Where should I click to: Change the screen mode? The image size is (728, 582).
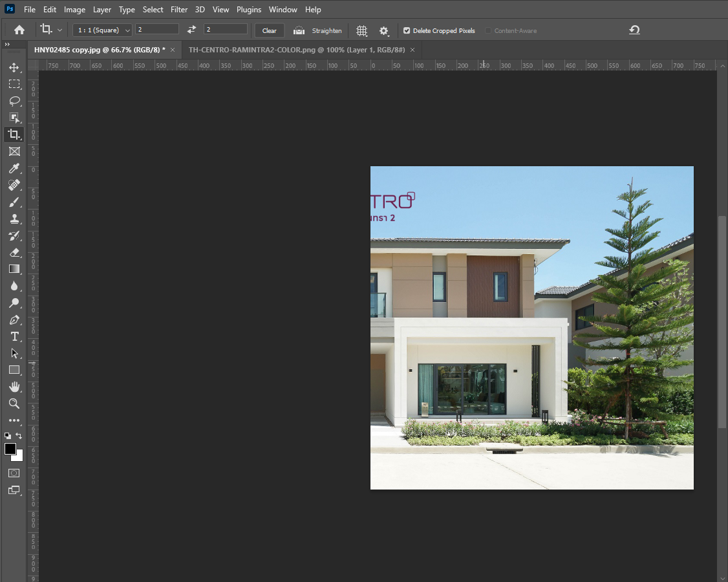14,490
